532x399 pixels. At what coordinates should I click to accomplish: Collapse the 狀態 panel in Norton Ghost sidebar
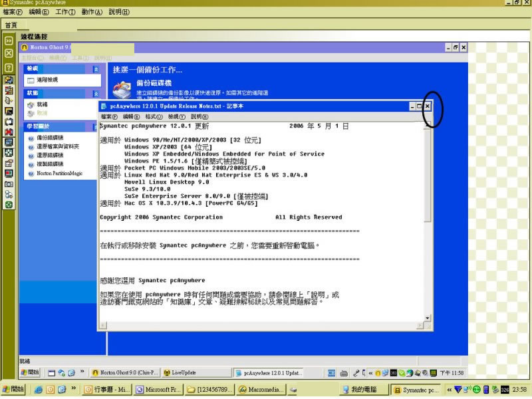point(96,94)
